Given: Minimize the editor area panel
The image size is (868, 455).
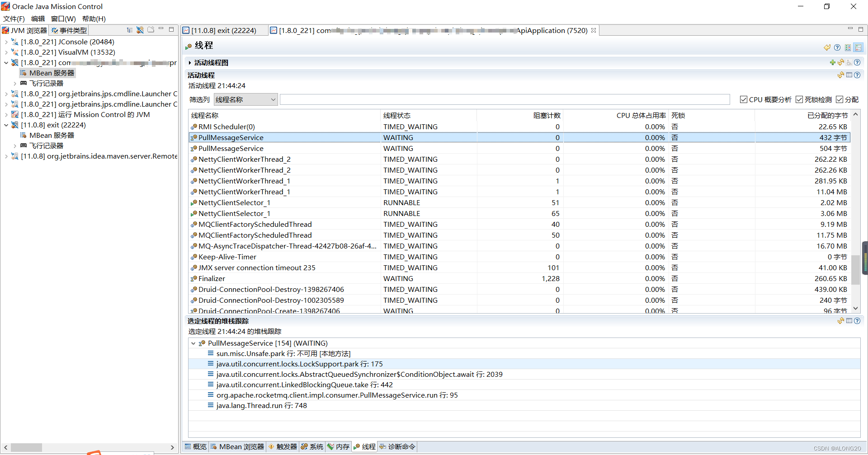Looking at the screenshot, I should [x=850, y=29].
